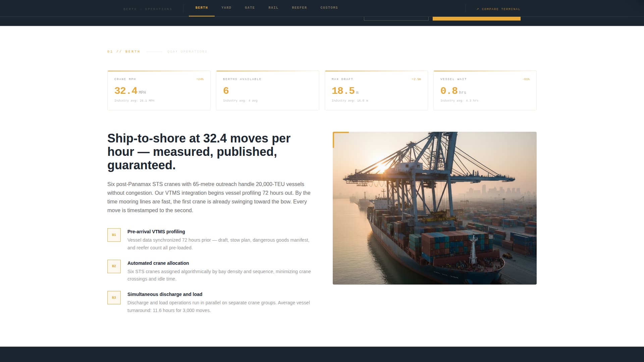Click the BERTH / OPERATIONS logo text
The image size is (644, 362).
tap(148, 9)
